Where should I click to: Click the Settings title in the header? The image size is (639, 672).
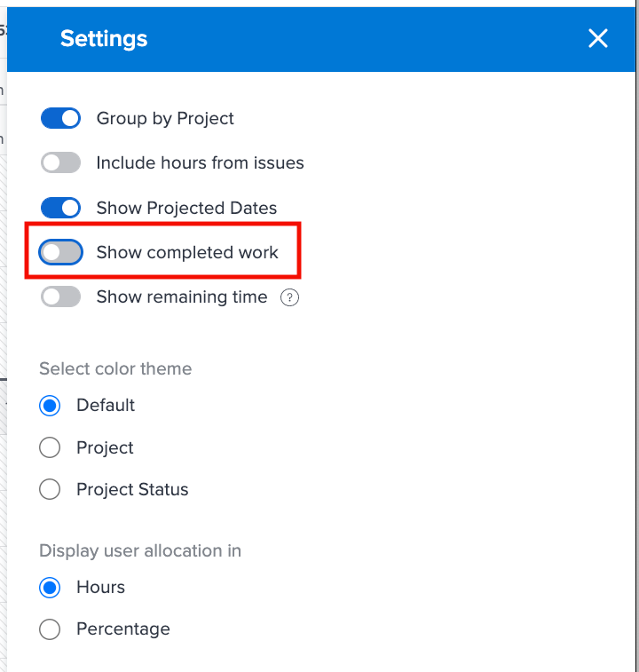104,39
